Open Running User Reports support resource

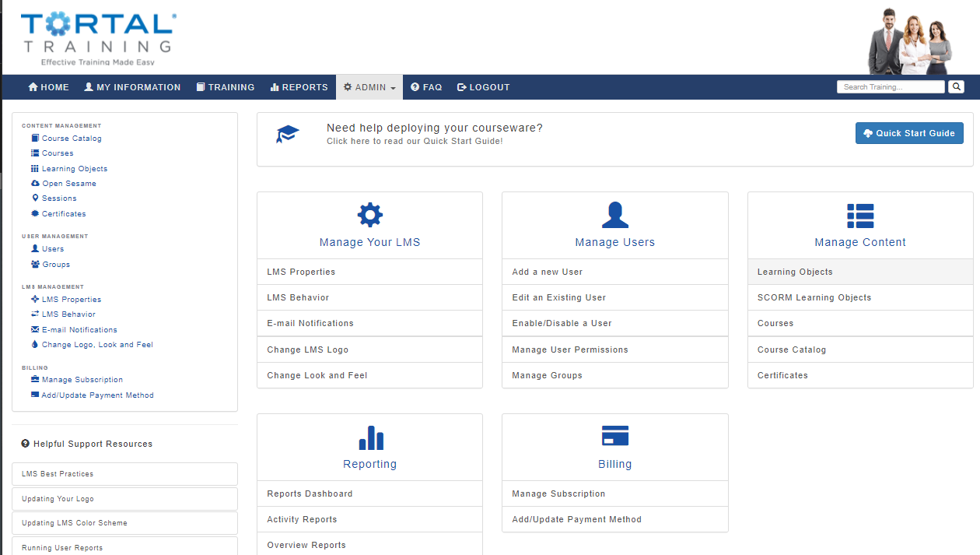(124, 547)
